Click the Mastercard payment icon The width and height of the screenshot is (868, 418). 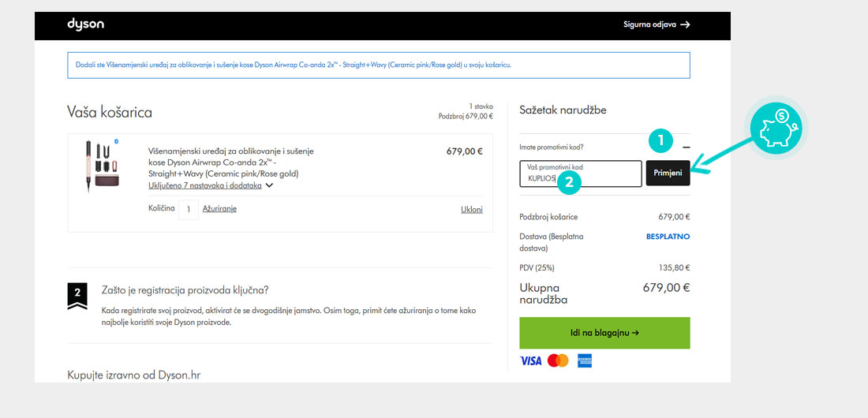(x=558, y=361)
